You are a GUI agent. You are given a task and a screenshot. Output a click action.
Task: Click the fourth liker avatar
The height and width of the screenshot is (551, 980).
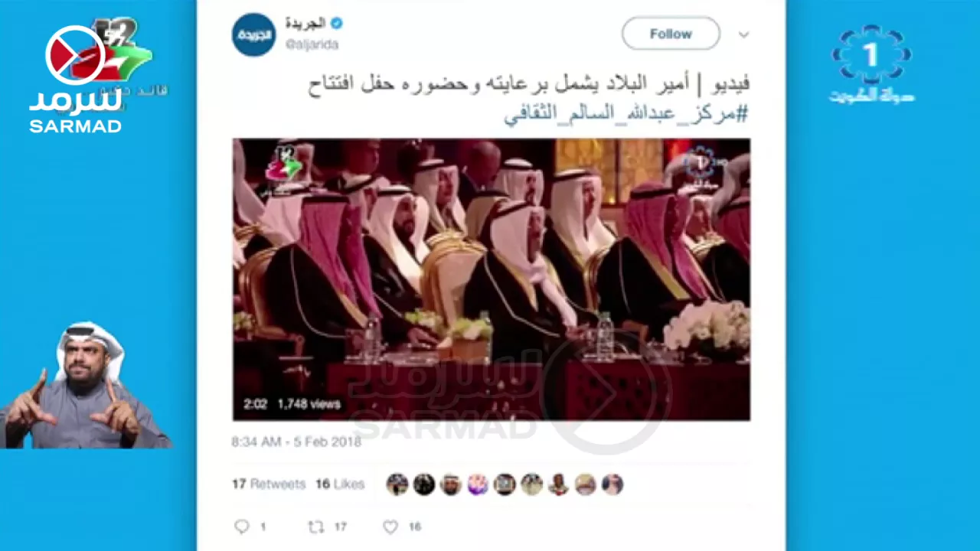pyautogui.click(x=478, y=484)
